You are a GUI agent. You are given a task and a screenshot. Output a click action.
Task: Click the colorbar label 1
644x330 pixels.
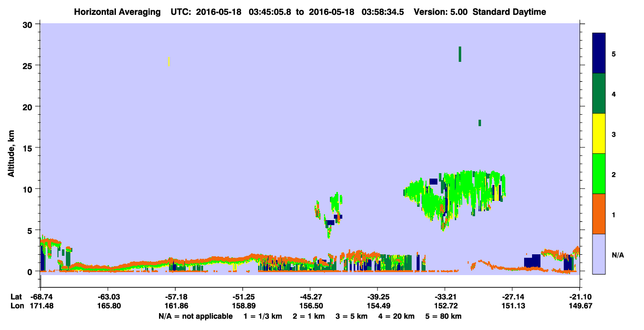(614, 215)
